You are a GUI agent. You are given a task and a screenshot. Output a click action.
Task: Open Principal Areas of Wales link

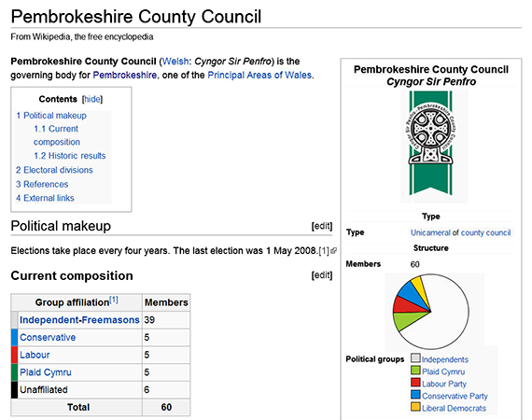click(259, 75)
